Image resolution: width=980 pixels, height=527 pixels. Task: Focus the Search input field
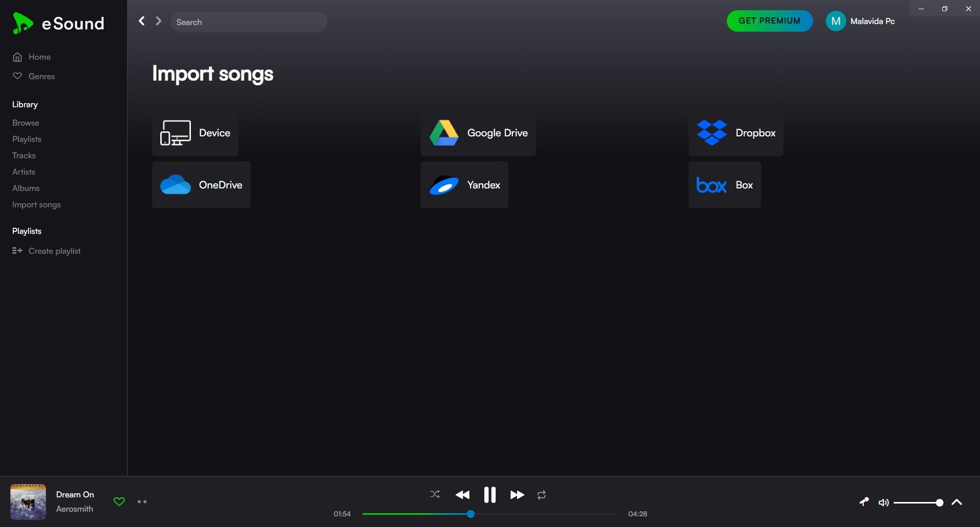pyautogui.click(x=249, y=22)
